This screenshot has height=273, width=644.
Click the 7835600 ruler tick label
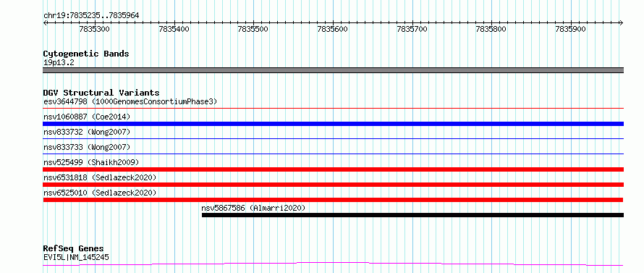tap(333, 29)
